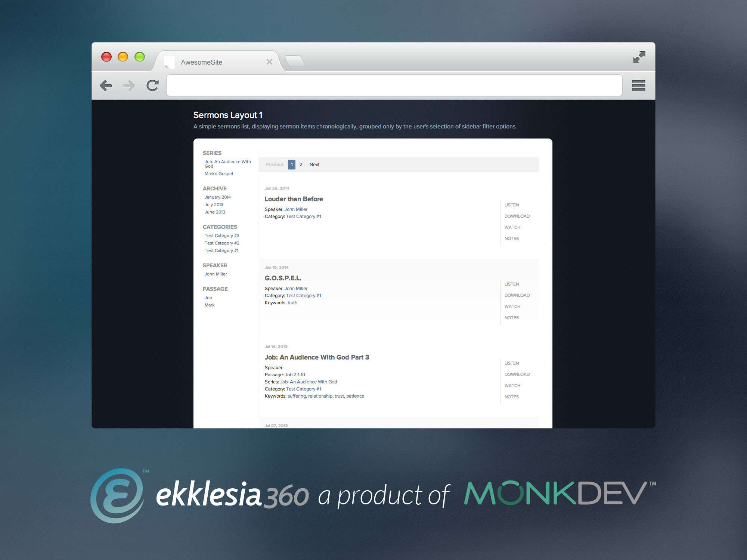747x560 pixels.
Task: Click the browser reload icon
Action: [x=152, y=86]
